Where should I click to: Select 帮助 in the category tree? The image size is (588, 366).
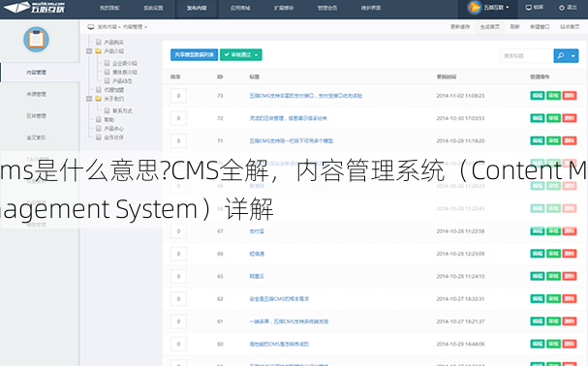tap(109, 120)
